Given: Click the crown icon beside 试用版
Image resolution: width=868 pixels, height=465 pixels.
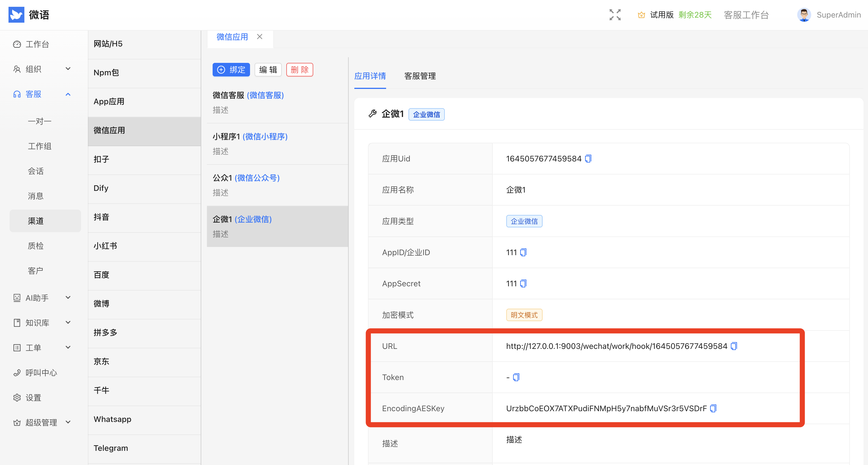Looking at the screenshot, I should (x=641, y=15).
